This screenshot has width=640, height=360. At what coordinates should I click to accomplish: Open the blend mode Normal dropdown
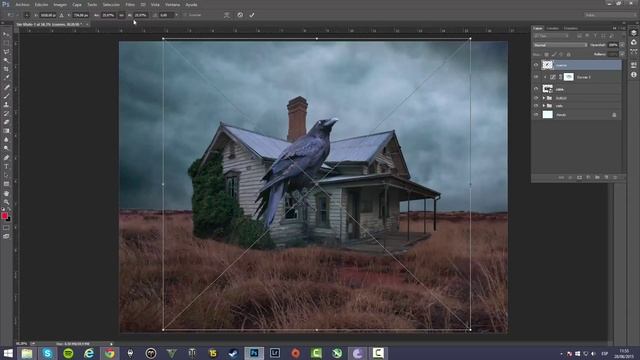pyautogui.click(x=560, y=45)
